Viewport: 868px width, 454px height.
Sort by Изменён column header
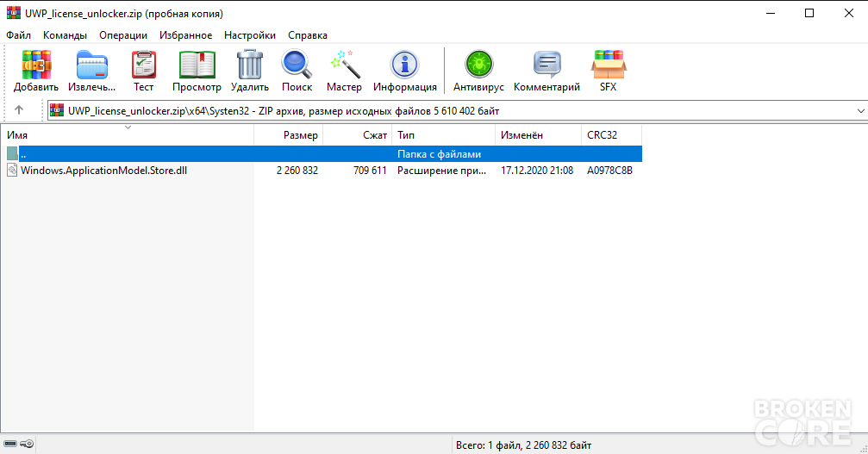538,135
